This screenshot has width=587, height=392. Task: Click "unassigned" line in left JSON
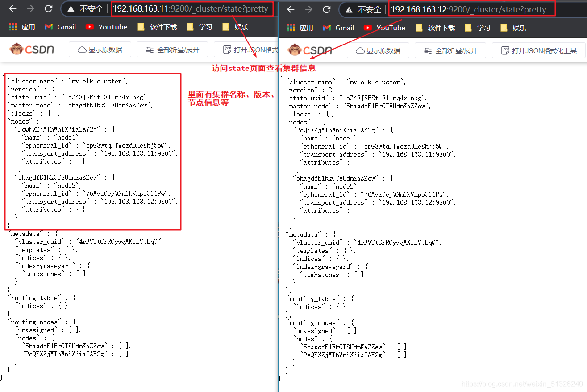click(48, 330)
